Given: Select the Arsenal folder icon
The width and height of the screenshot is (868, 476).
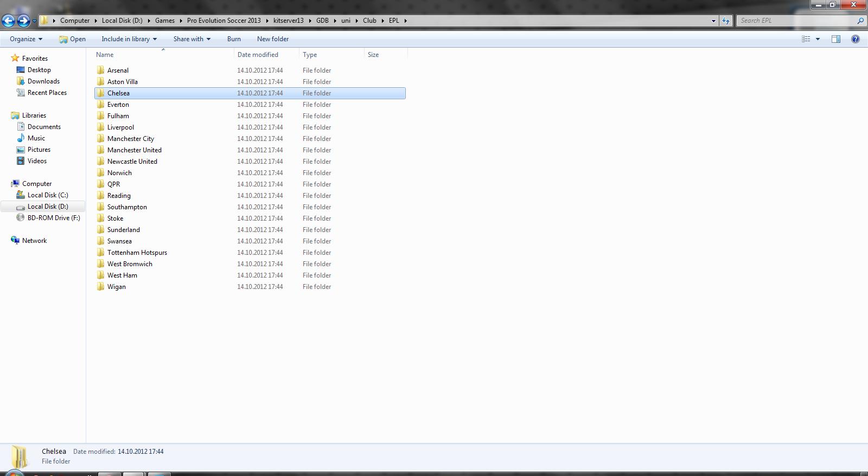Looking at the screenshot, I should pos(100,70).
